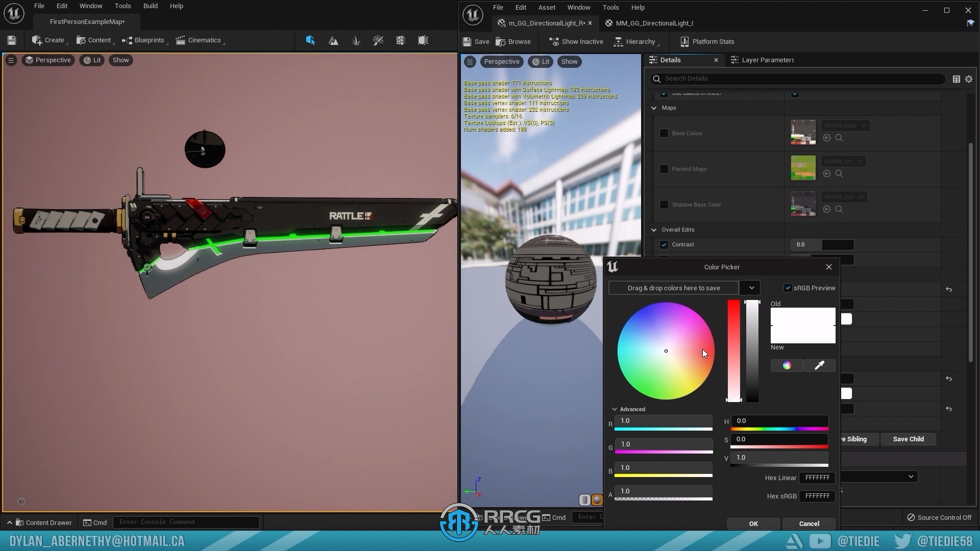Open material preview viewport hamburger menu

(x=470, y=62)
